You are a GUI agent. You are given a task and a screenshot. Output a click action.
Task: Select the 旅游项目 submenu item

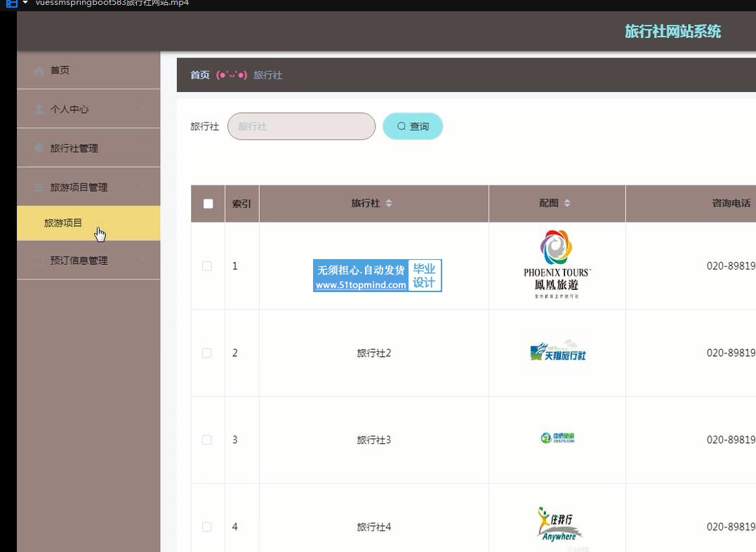tap(88, 223)
